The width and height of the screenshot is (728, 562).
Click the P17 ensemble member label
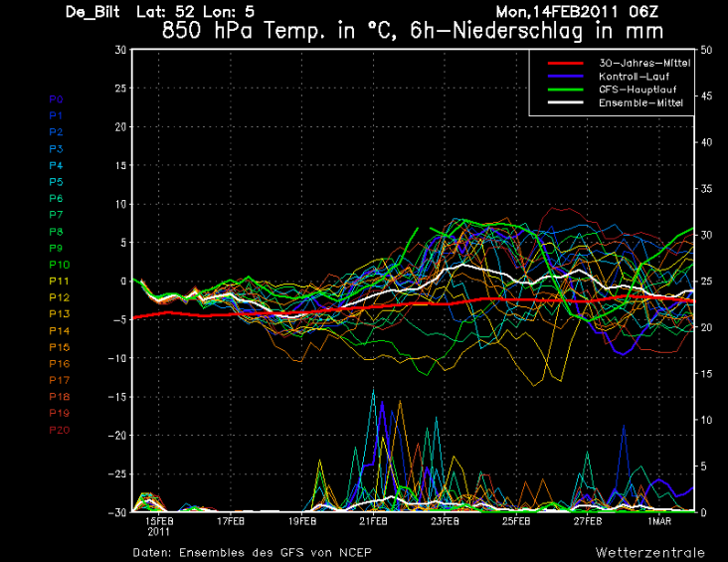(x=60, y=380)
